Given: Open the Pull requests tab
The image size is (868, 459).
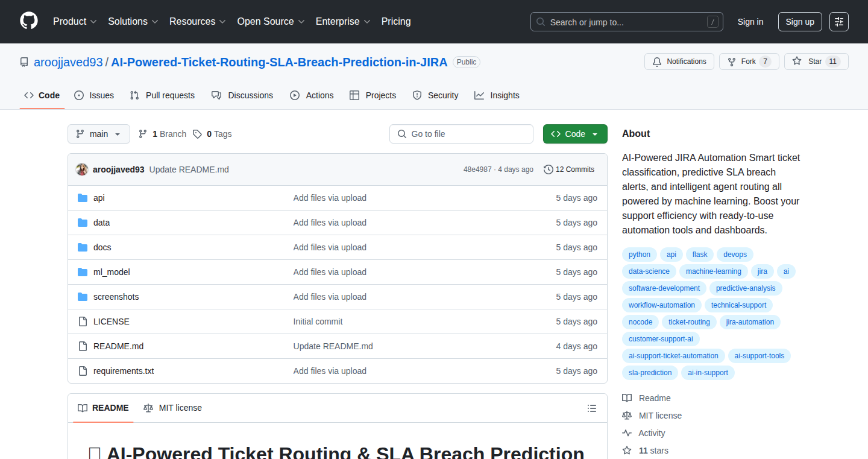Looking at the screenshot, I should point(163,95).
